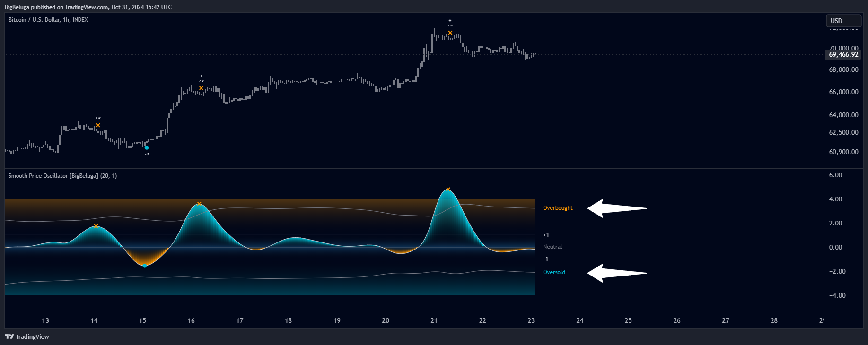Click the Oversold label
This screenshot has height=345, width=868.
pos(554,272)
